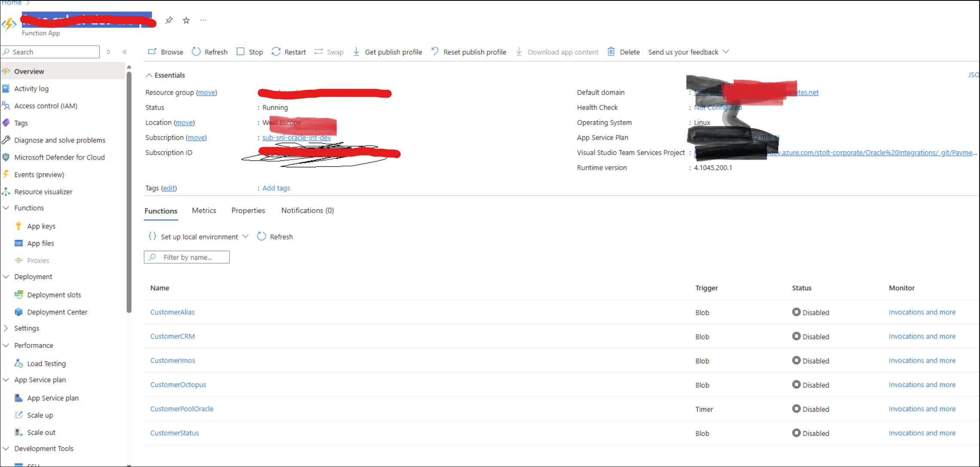Open the CustomerPoolOracle function

(182, 409)
